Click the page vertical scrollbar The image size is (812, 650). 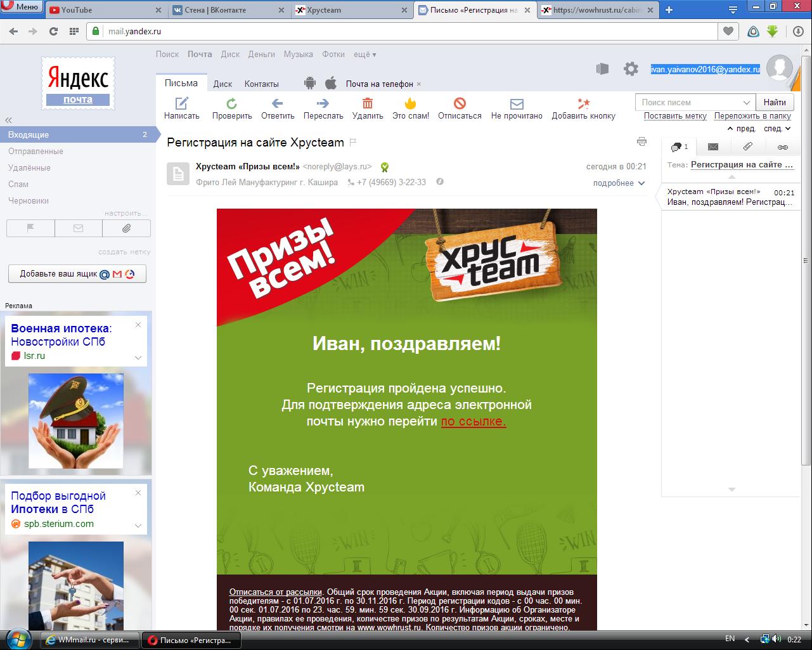(x=806, y=260)
